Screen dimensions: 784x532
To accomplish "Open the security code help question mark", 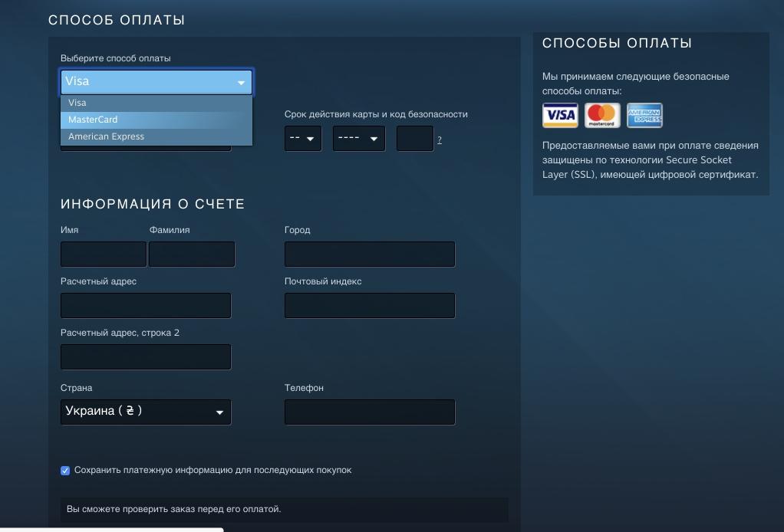I will [x=440, y=140].
